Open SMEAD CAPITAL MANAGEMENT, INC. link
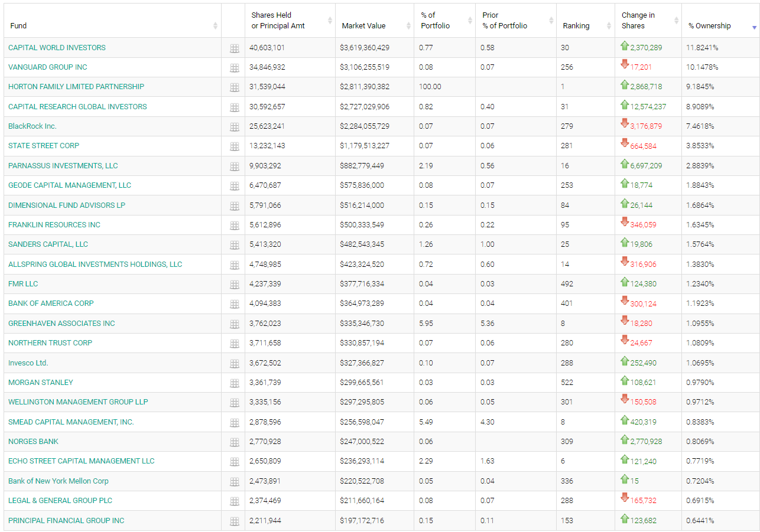Screen dimensions: 760x532 tap(71, 422)
